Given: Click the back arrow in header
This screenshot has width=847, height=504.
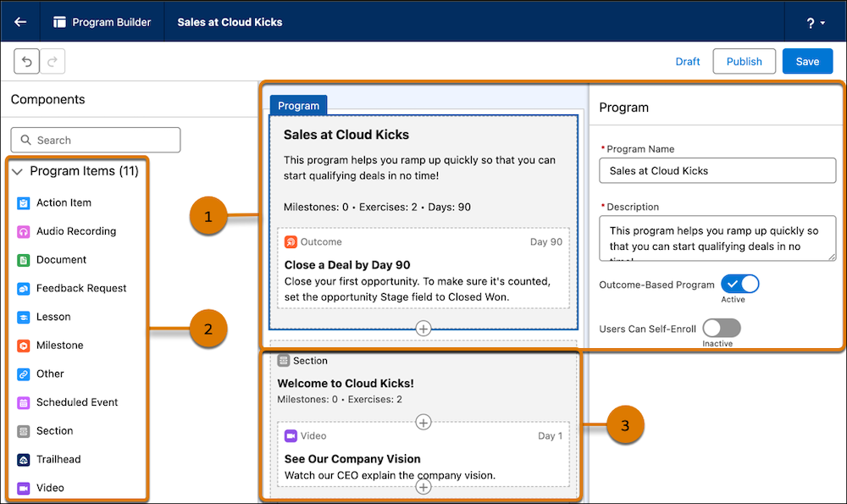Looking at the screenshot, I should click(20, 22).
